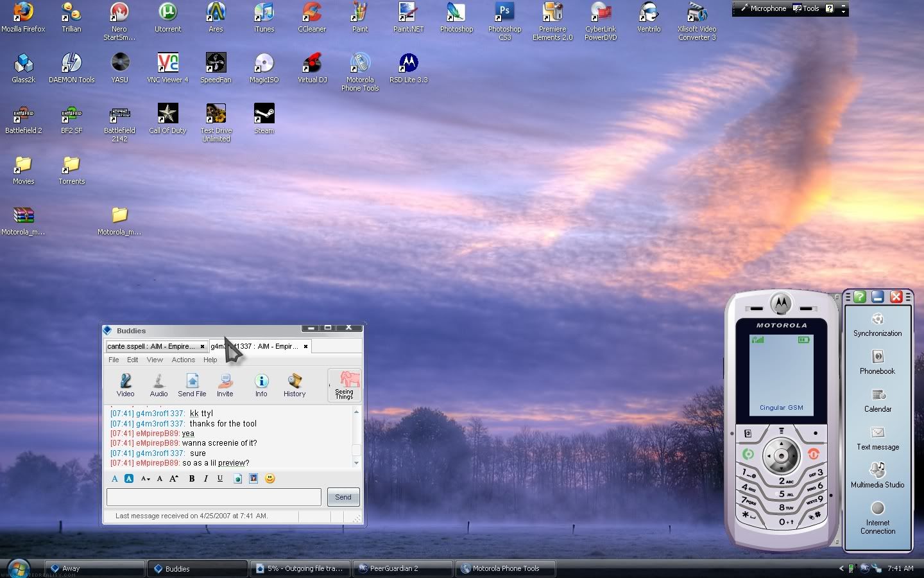Click the Send File toolbar icon
The width and height of the screenshot is (924, 578).
[x=192, y=385]
